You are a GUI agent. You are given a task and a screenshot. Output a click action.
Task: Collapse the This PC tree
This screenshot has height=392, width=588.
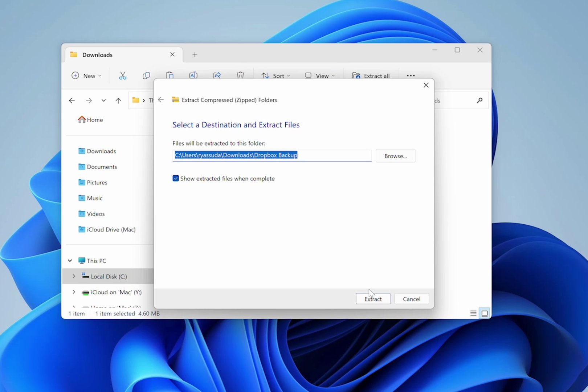[70, 261]
